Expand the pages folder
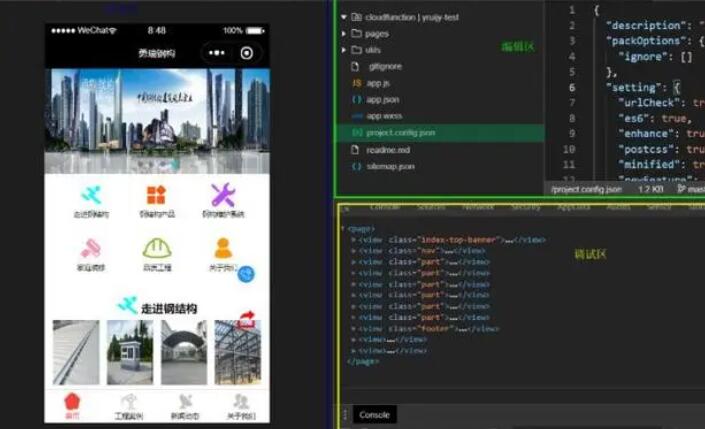This screenshot has height=429, width=705. [344, 34]
